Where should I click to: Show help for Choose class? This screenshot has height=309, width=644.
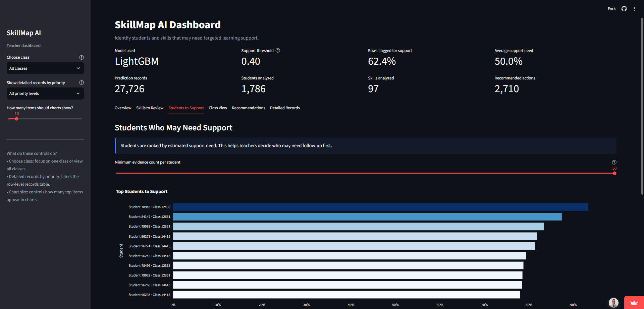(82, 57)
